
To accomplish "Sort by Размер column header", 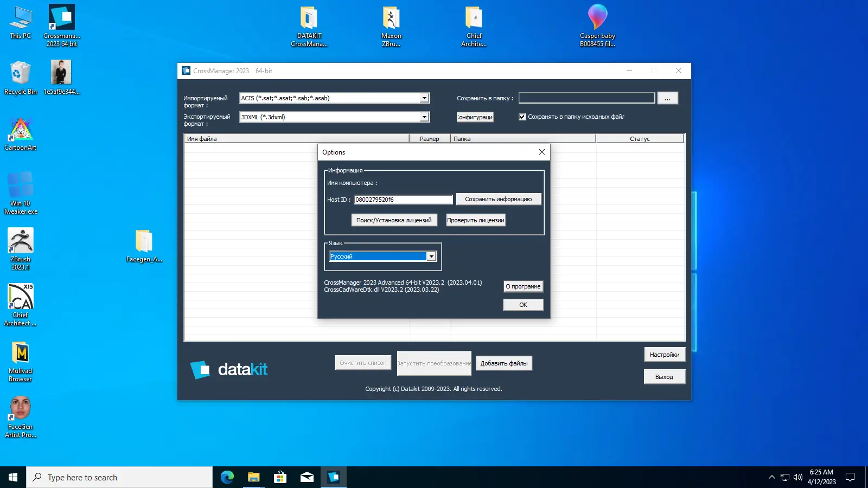I will [430, 139].
